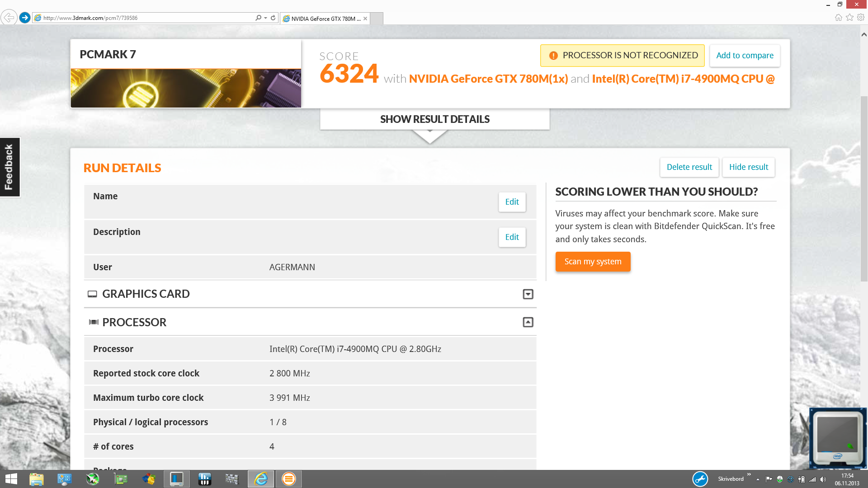Expand the Skrivebord toolbar chevron
Image resolution: width=868 pixels, height=488 pixels.
pos(749,474)
